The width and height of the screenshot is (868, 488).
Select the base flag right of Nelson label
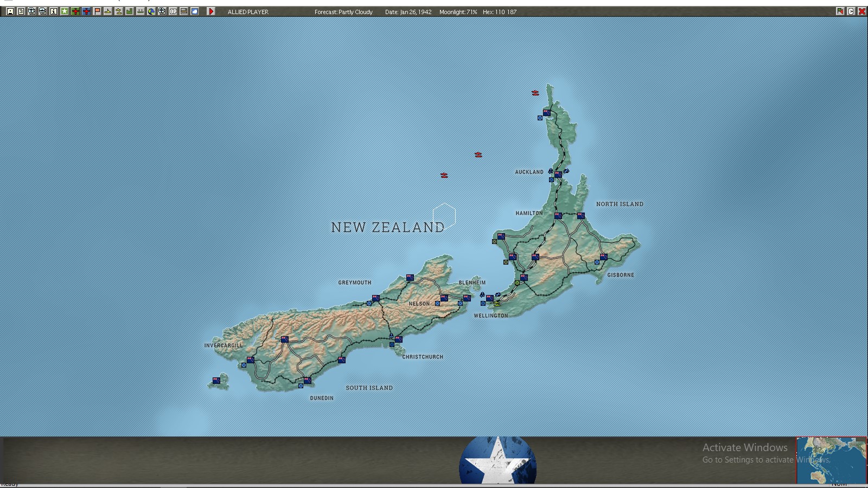(x=444, y=298)
